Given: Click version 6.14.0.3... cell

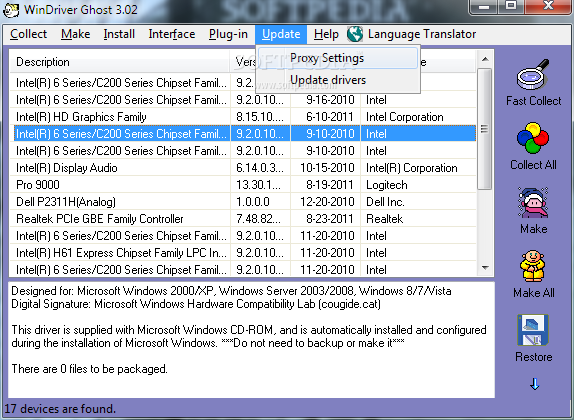Looking at the screenshot, I should (260, 168).
